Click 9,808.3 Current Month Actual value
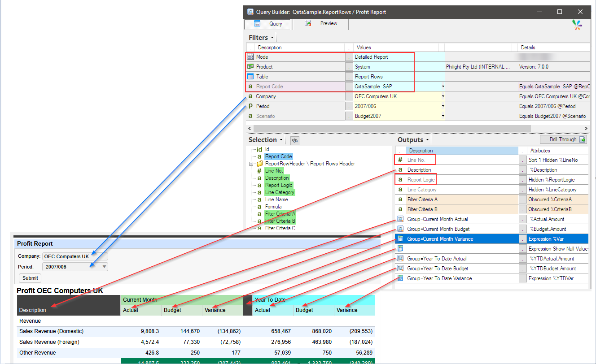The width and height of the screenshot is (596, 364). coord(149,331)
